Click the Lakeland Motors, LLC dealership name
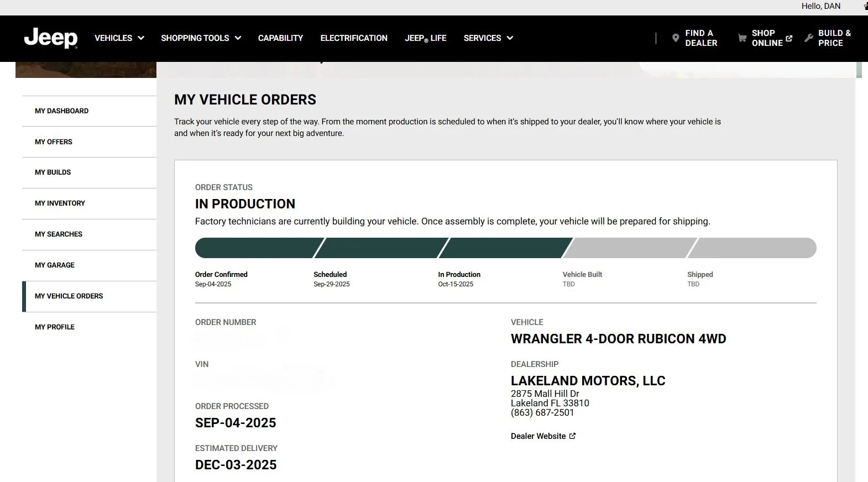Screen dimensions: 868x482 click(x=588, y=381)
